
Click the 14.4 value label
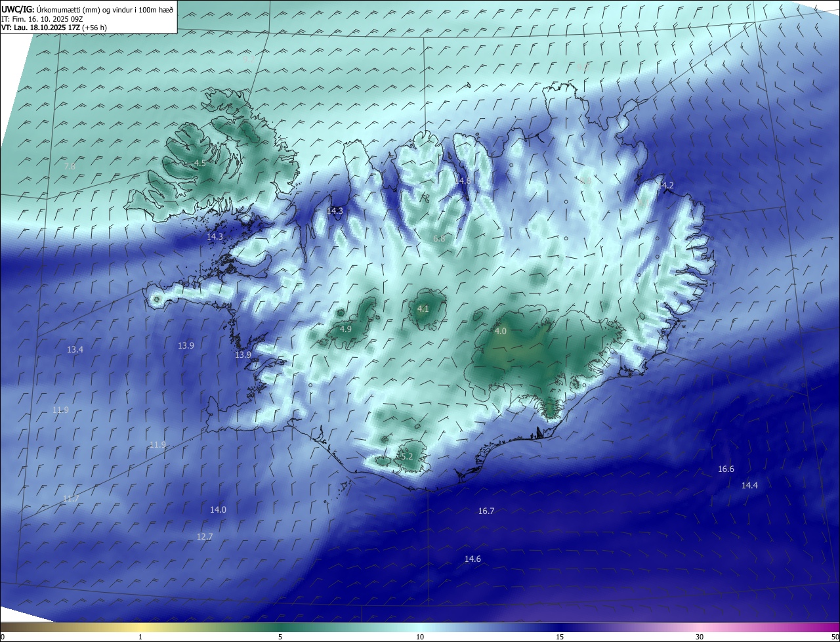[749, 486]
